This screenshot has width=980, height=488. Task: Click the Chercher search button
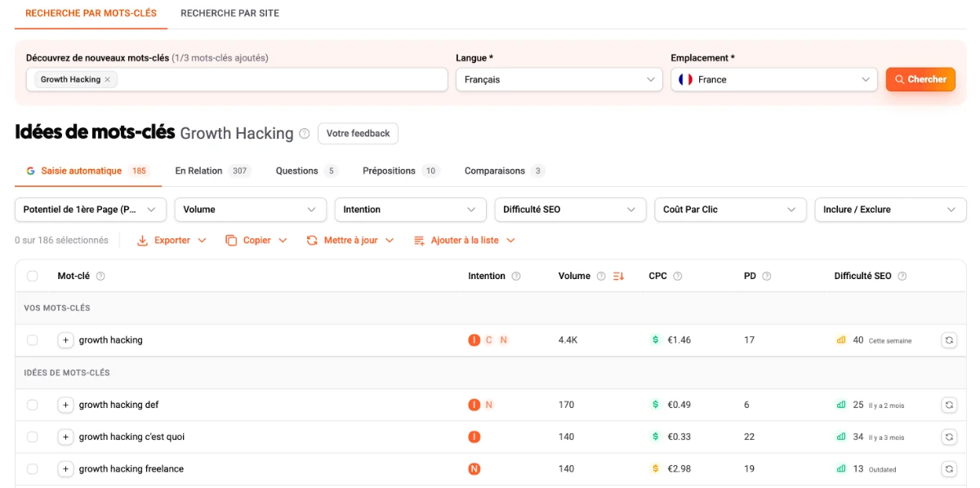pos(920,80)
